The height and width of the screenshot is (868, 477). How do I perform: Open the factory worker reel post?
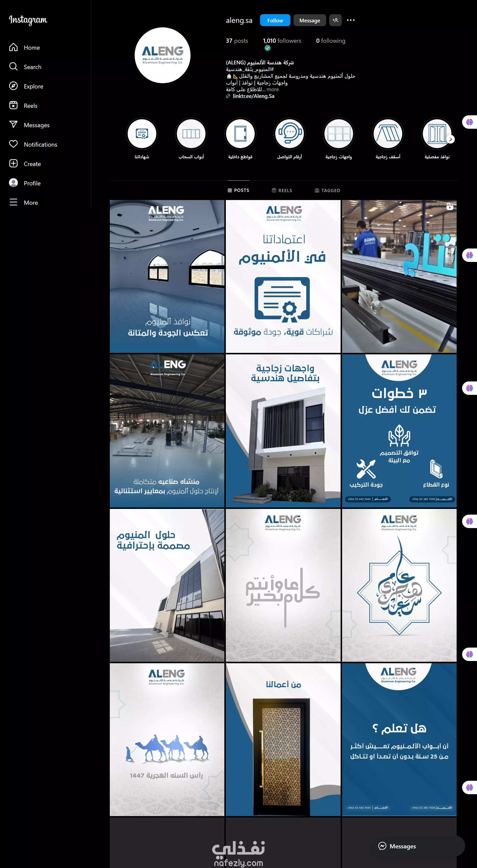click(x=399, y=276)
